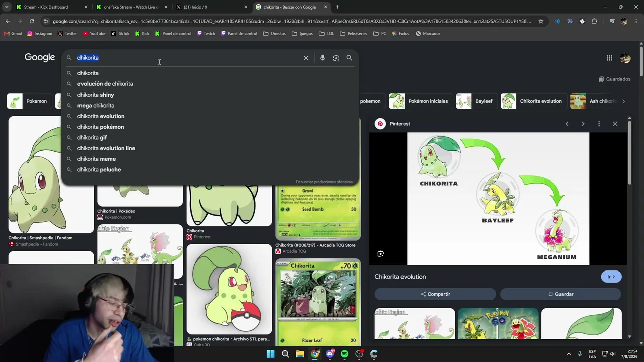This screenshot has width=644, height=362.
Task: Open the Chikorita Smashpedia Fandom thumbnail
Action: click(x=51, y=175)
